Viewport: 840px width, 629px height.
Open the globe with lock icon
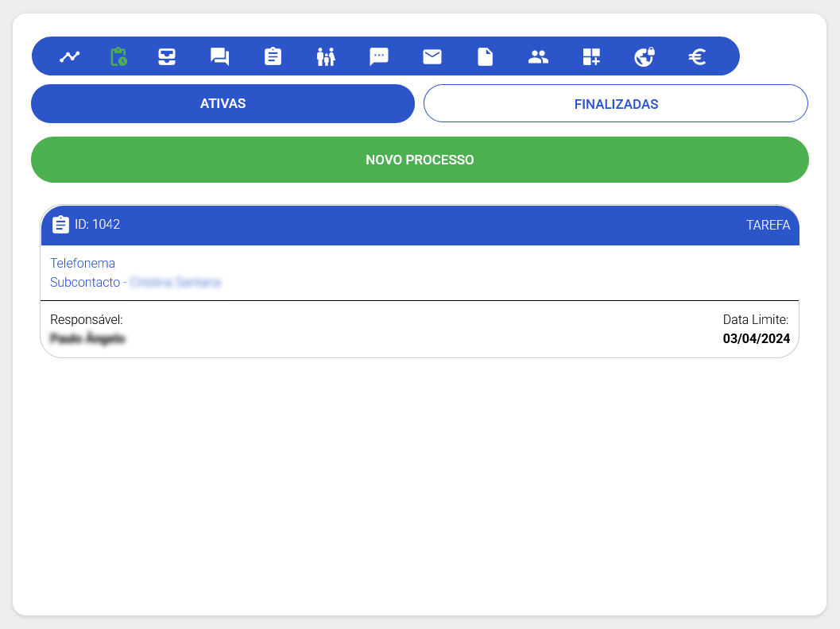coord(644,56)
